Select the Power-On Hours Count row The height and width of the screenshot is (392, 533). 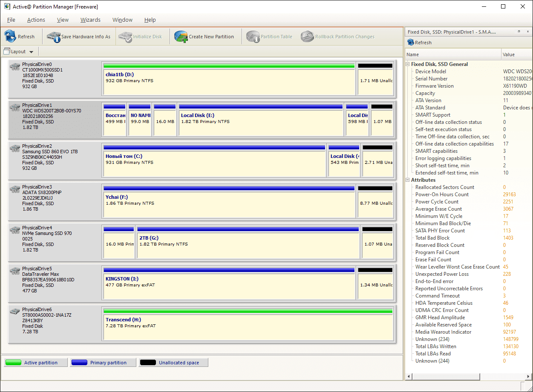[x=469, y=195]
